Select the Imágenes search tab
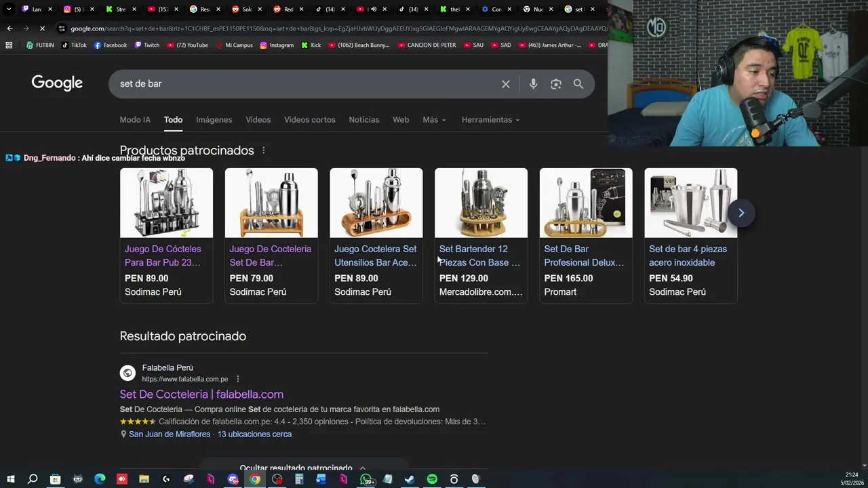This screenshot has width=868, height=488. [x=214, y=120]
